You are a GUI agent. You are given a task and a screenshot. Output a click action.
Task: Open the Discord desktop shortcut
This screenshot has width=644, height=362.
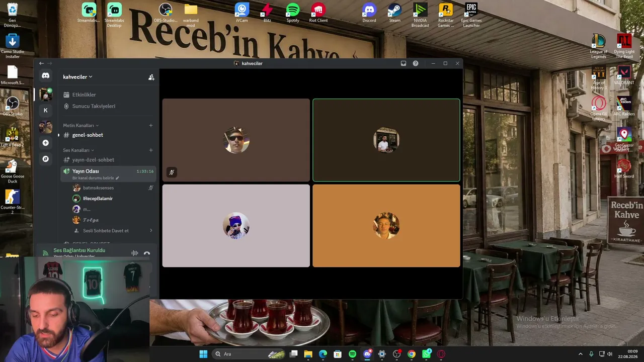pyautogui.click(x=369, y=13)
